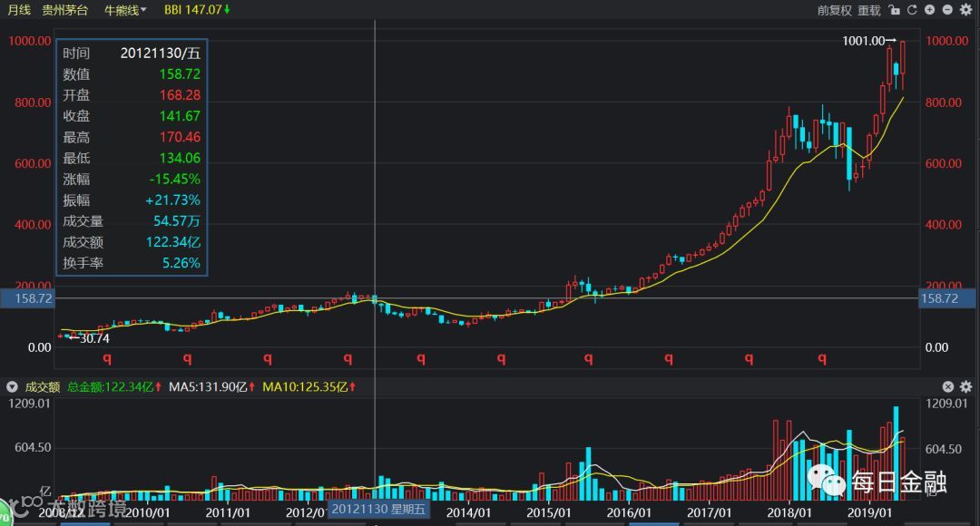Click the 贵州茅台 stock name

pyautogui.click(x=65, y=10)
